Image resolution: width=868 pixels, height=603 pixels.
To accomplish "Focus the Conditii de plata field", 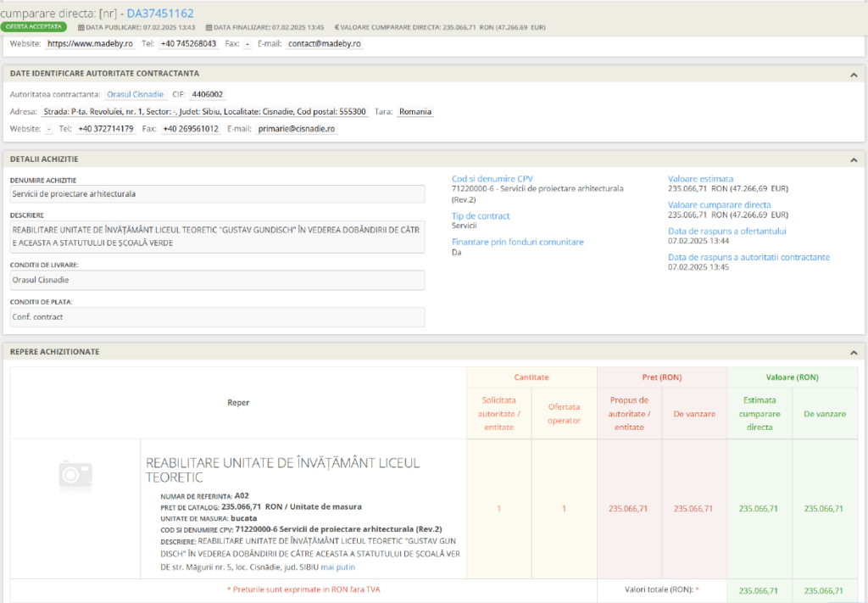I will pyautogui.click(x=217, y=317).
